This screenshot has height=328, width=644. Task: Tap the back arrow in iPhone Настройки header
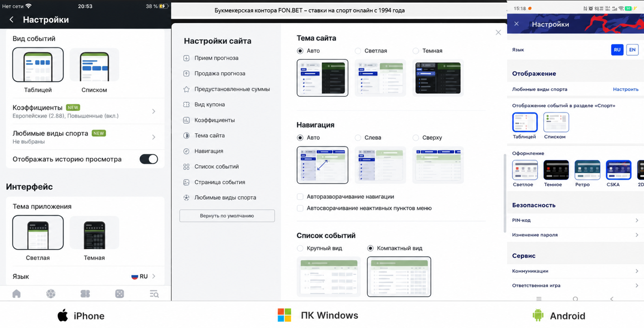click(11, 19)
